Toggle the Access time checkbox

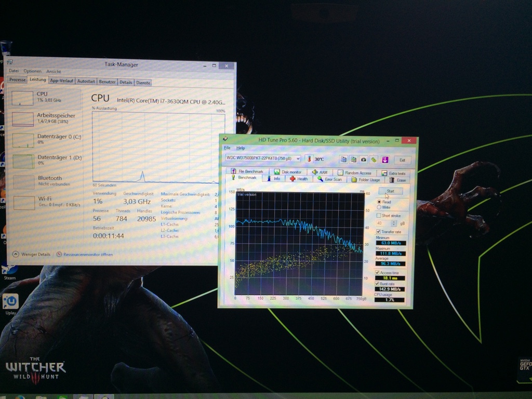[377, 272]
